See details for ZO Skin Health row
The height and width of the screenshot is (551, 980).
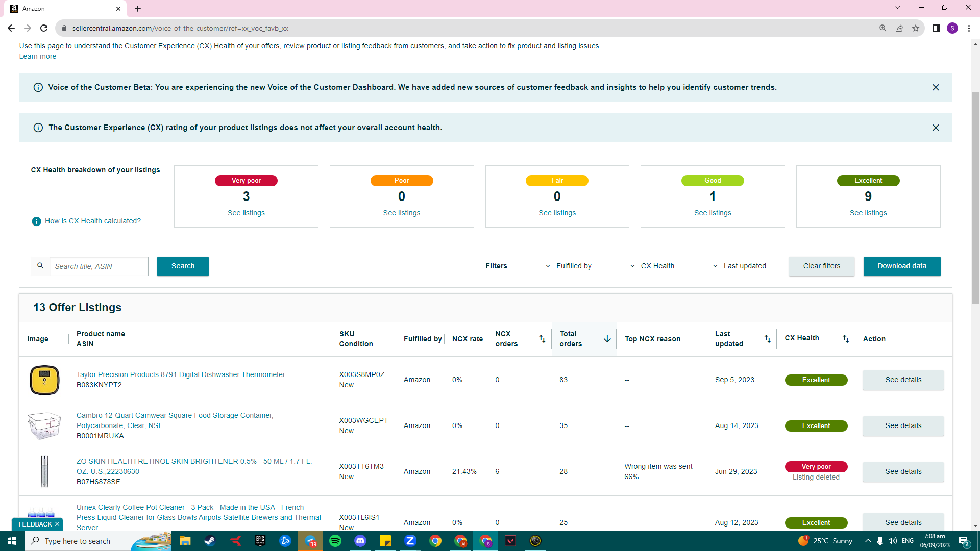[x=903, y=472]
